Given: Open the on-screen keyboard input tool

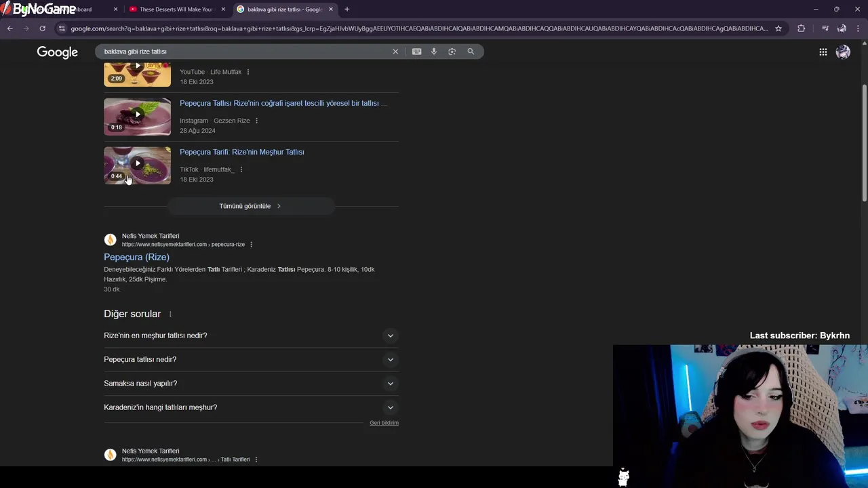Looking at the screenshot, I should point(417,52).
